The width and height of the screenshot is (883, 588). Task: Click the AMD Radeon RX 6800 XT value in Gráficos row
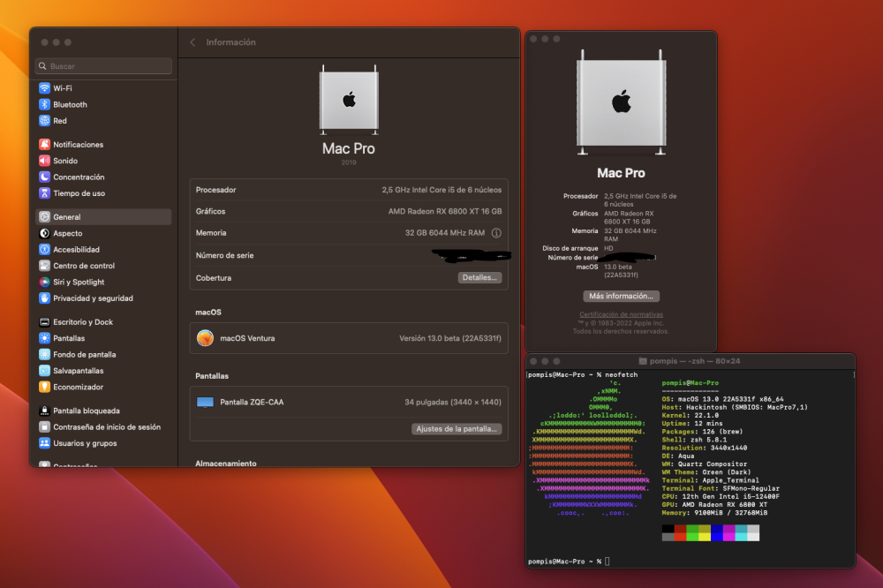pyautogui.click(x=445, y=212)
